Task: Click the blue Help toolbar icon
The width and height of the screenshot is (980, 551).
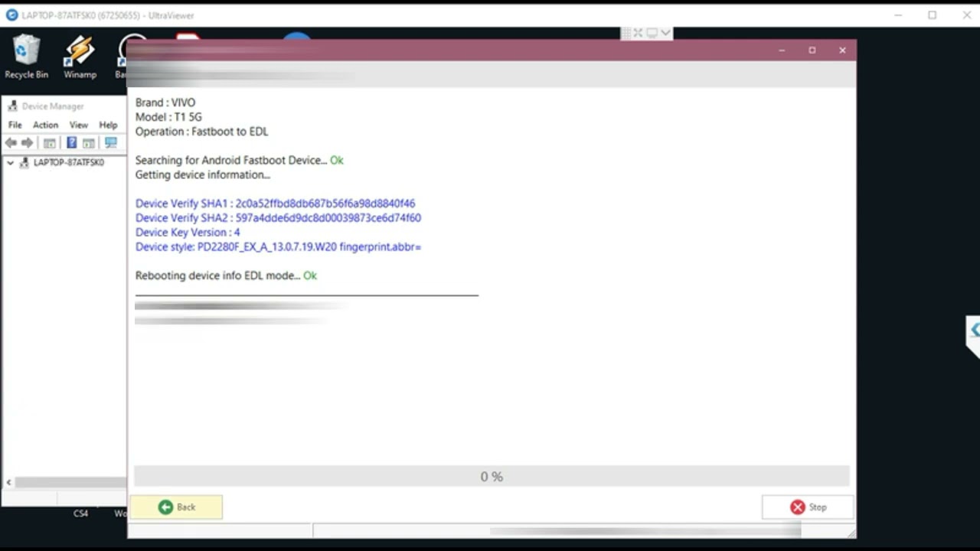Action: [x=71, y=143]
